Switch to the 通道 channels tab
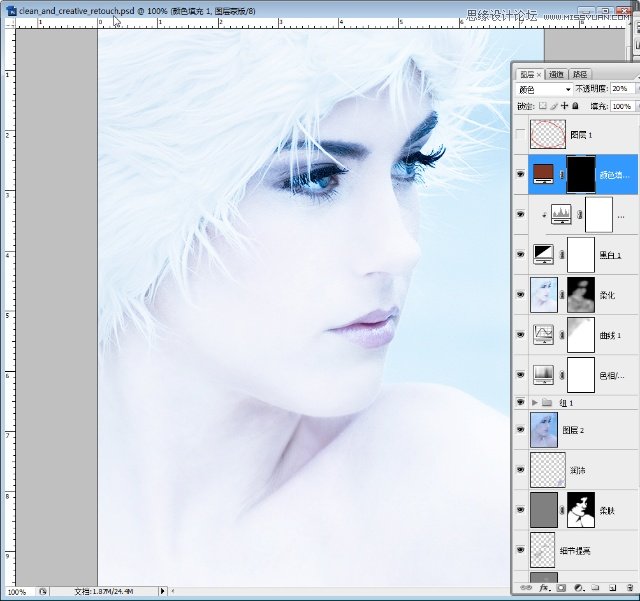The height and width of the screenshot is (601, 640). [556, 74]
